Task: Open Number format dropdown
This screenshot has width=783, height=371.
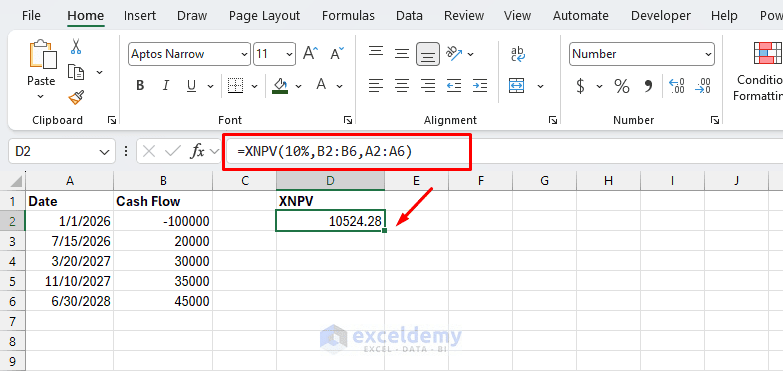Action: click(708, 54)
